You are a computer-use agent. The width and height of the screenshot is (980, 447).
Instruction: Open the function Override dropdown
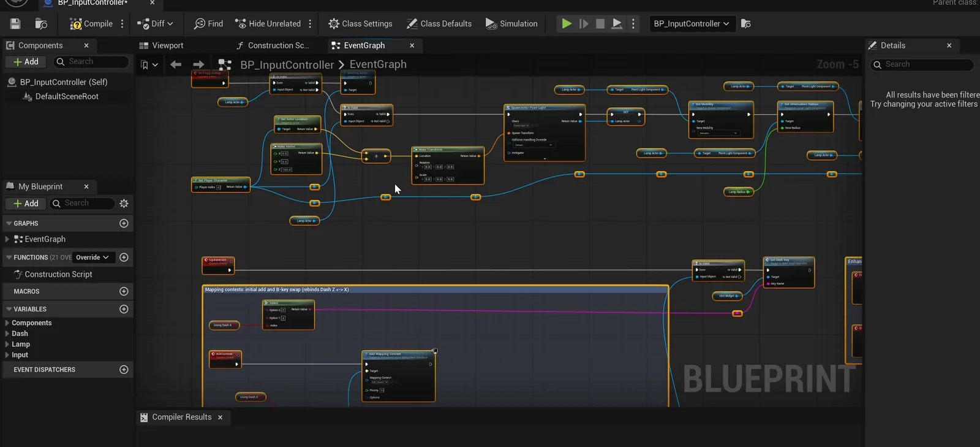[x=92, y=258]
